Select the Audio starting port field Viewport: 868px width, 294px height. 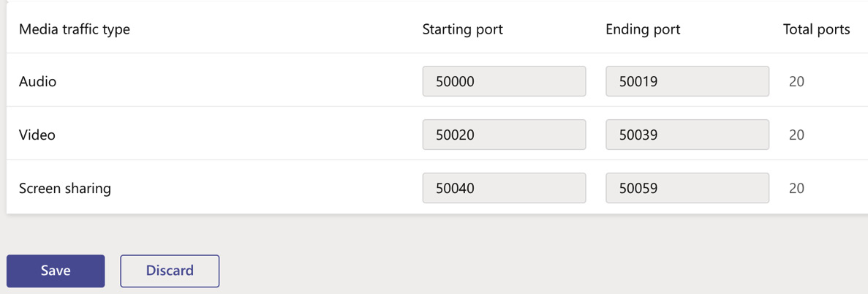pos(504,81)
